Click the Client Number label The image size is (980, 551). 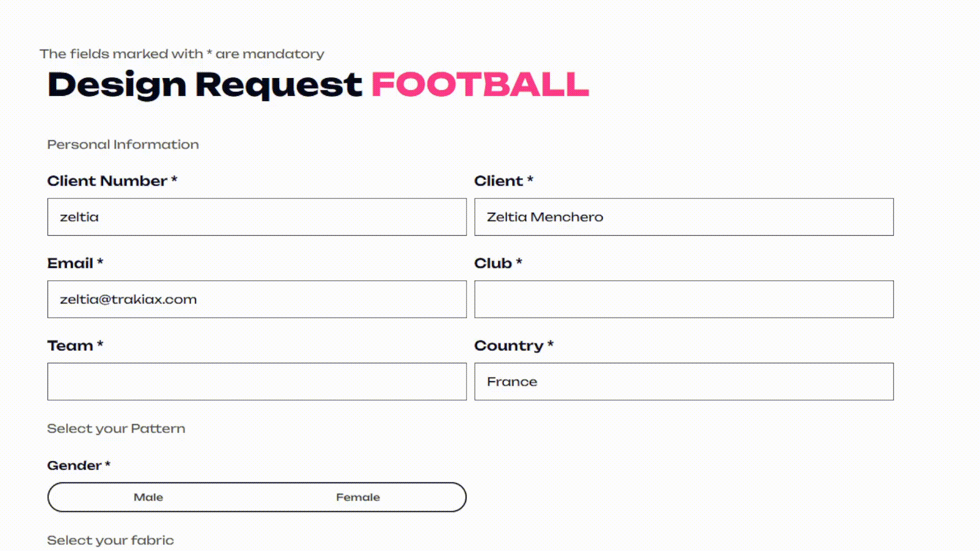(x=107, y=181)
